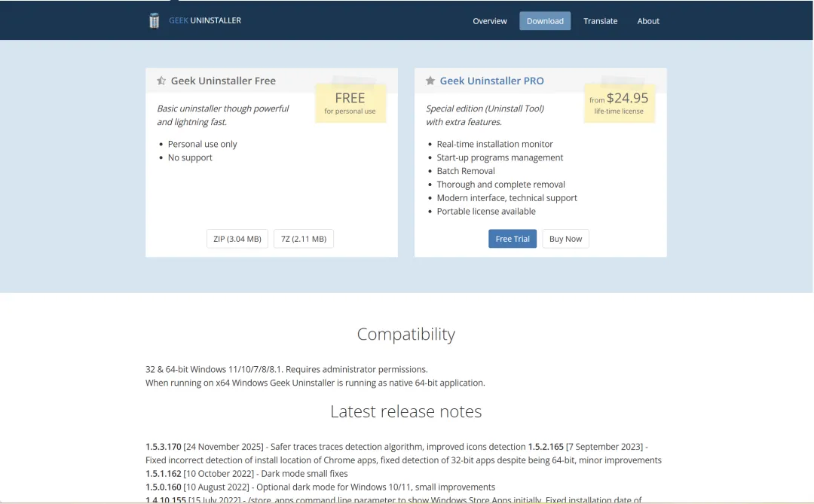Click the 'Real-time installation monitor' feature
The image size is (814, 504).
494,144
